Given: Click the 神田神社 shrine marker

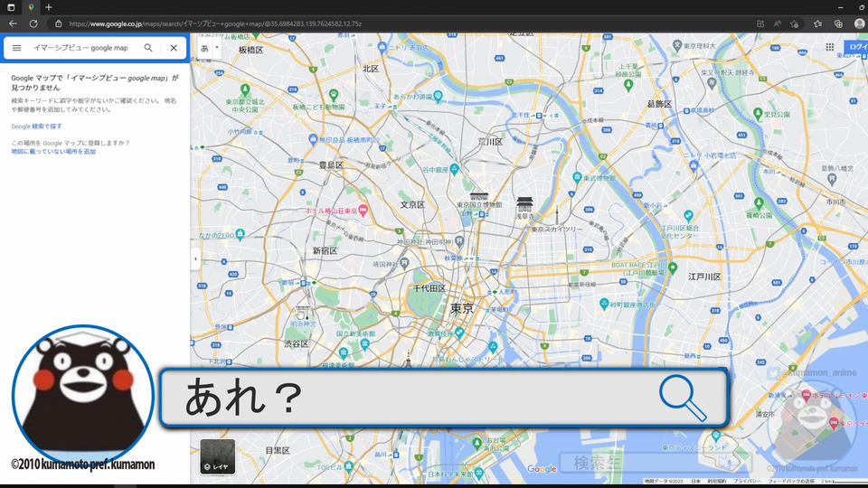Looking at the screenshot, I should (459, 241).
